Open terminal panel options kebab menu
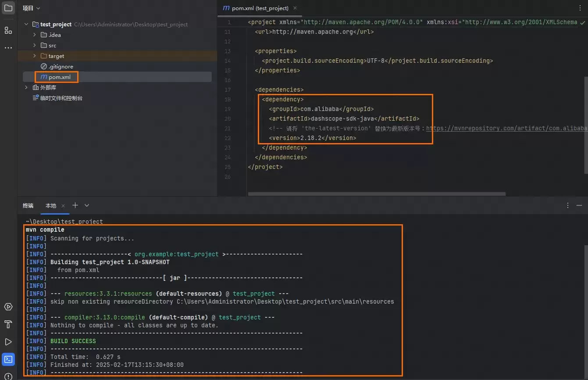 [x=568, y=205]
